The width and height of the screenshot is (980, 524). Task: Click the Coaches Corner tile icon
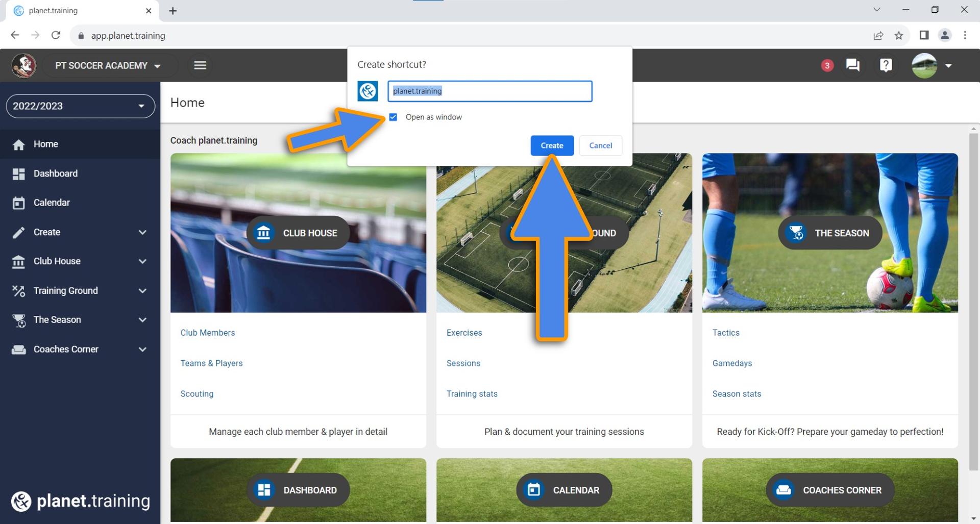[x=783, y=490]
